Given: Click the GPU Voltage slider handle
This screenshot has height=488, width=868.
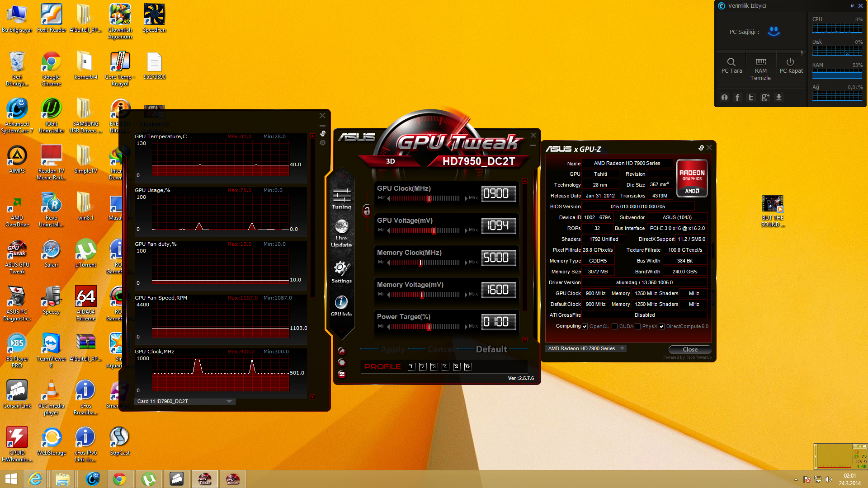Looking at the screenshot, I should [x=434, y=230].
